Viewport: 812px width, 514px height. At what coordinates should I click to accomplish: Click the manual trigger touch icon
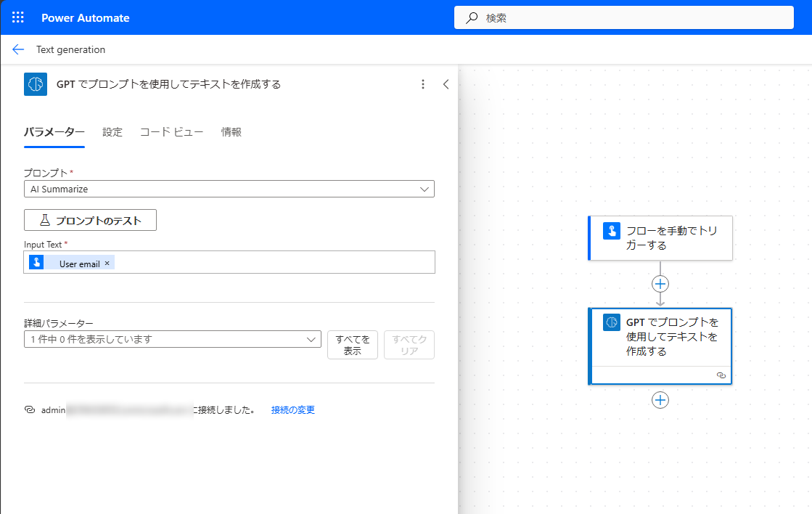coord(612,231)
